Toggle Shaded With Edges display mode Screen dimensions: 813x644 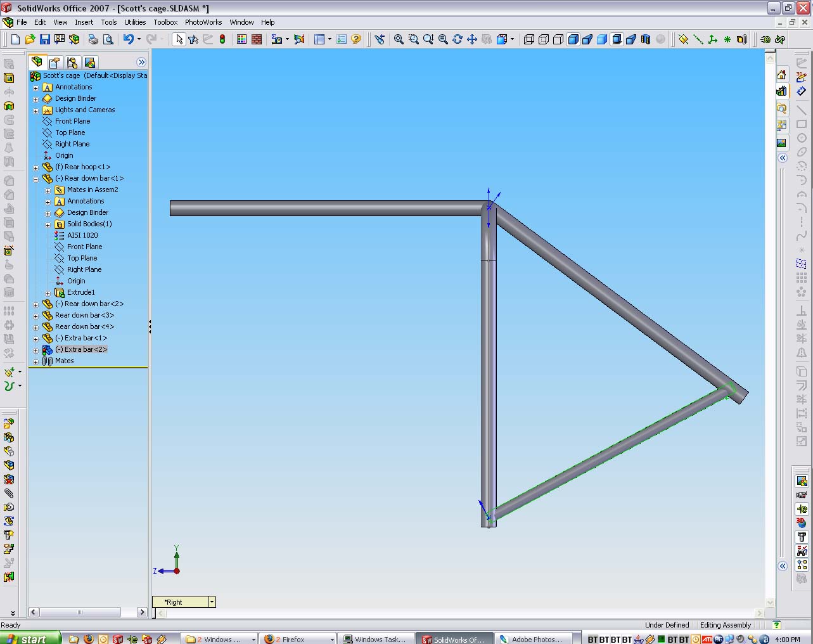[x=573, y=39]
